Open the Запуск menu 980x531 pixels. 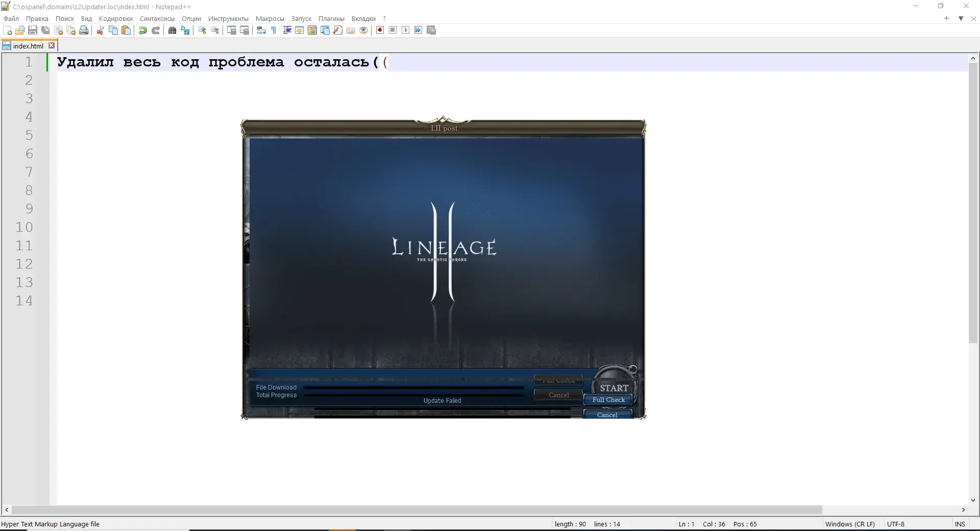301,18
